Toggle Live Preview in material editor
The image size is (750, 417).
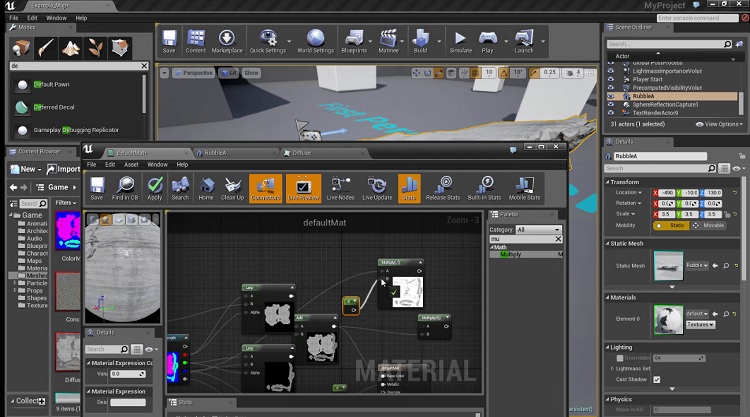coord(303,188)
